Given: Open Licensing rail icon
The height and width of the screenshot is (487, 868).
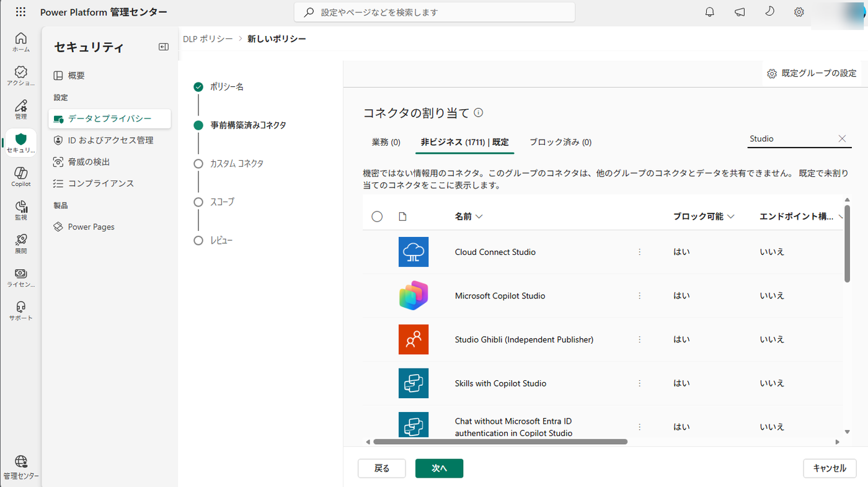Looking at the screenshot, I should point(20,277).
